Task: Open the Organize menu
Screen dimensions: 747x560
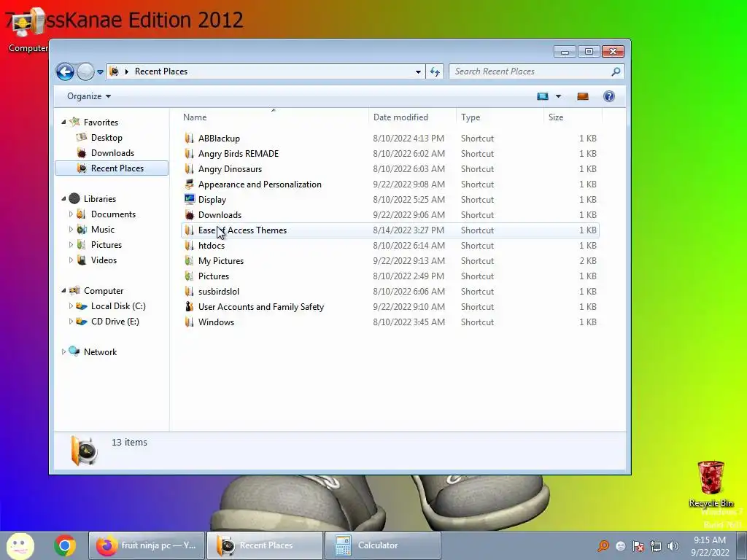Action: [x=88, y=96]
